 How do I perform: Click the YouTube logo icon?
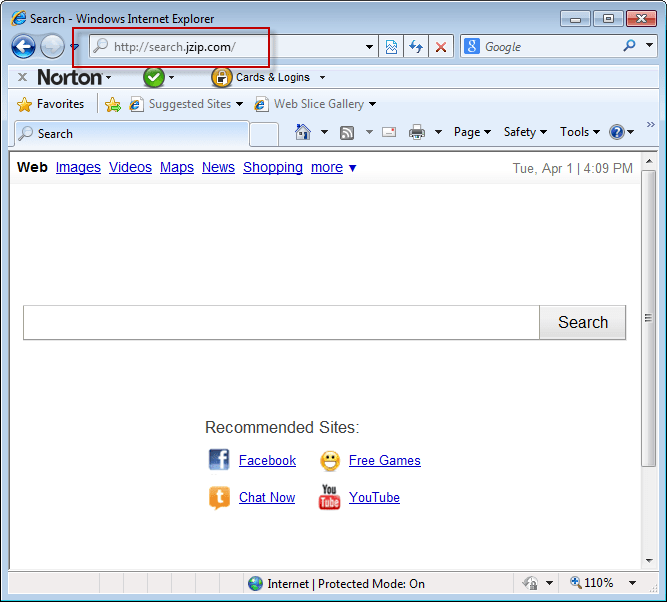point(330,497)
